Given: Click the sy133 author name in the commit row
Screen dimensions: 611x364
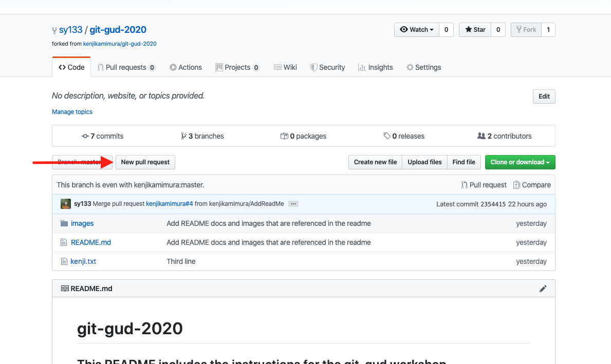Looking at the screenshot, I should 83,204.
